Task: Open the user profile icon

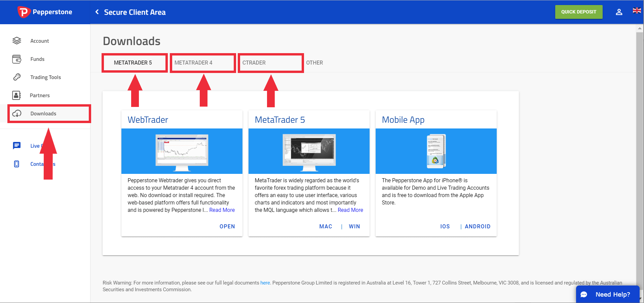Action: click(x=619, y=12)
